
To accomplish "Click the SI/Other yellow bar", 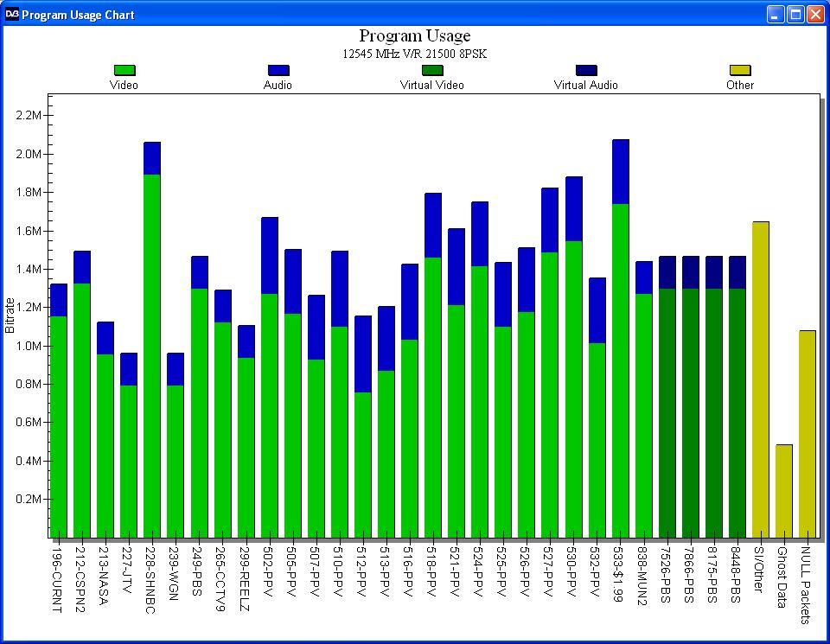I will [x=761, y=379].
